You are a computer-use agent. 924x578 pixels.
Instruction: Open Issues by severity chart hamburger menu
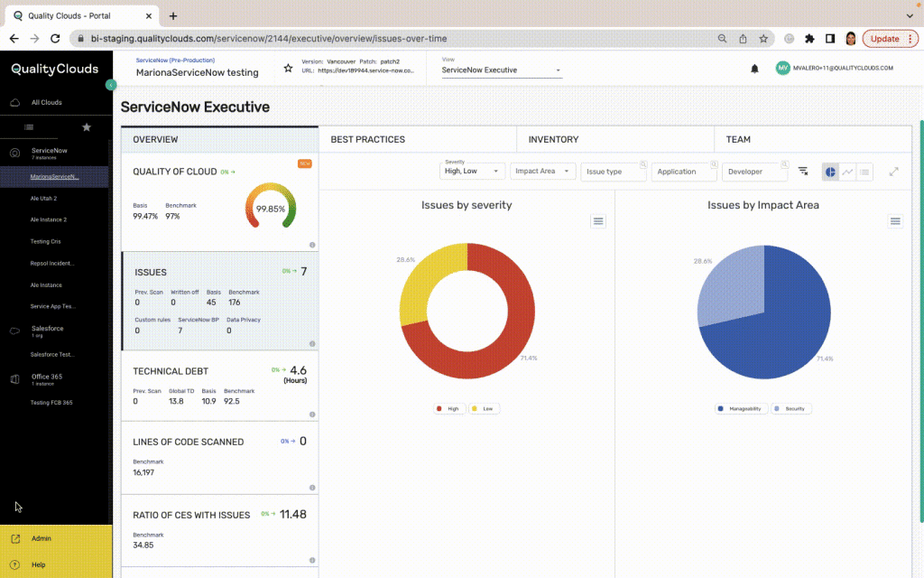point(598,221)
